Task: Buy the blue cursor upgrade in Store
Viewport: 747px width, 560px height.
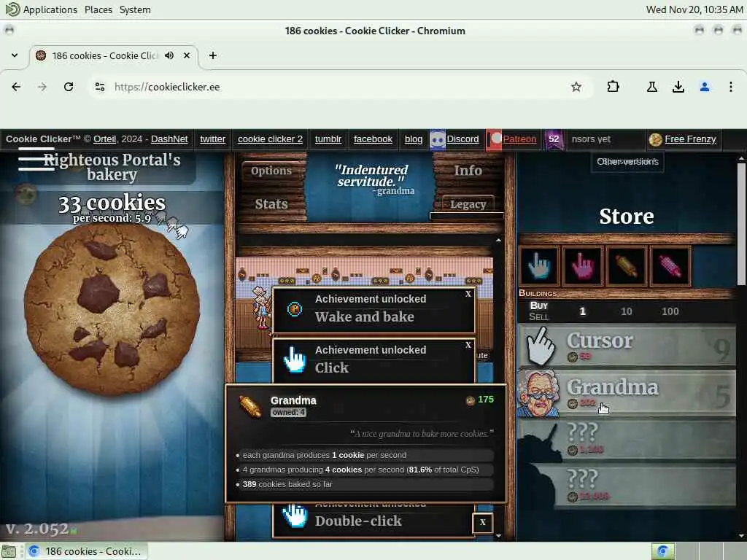Action: 539,265
